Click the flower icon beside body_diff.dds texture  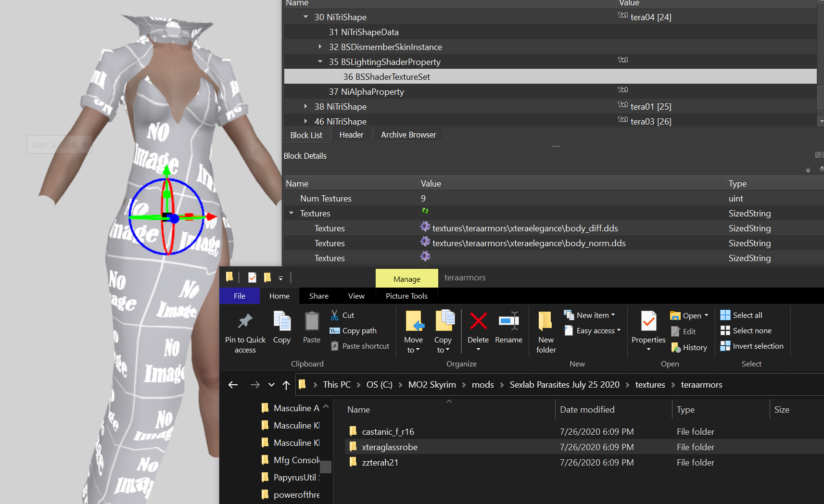click(425, 227)
